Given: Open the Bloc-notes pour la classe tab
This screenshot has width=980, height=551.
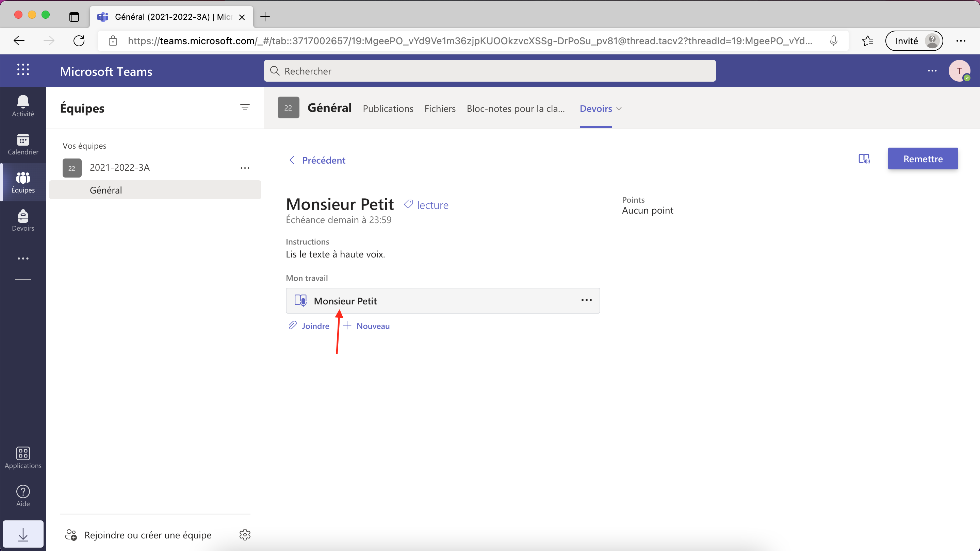Looking at the screenshot, I should 516,108.
